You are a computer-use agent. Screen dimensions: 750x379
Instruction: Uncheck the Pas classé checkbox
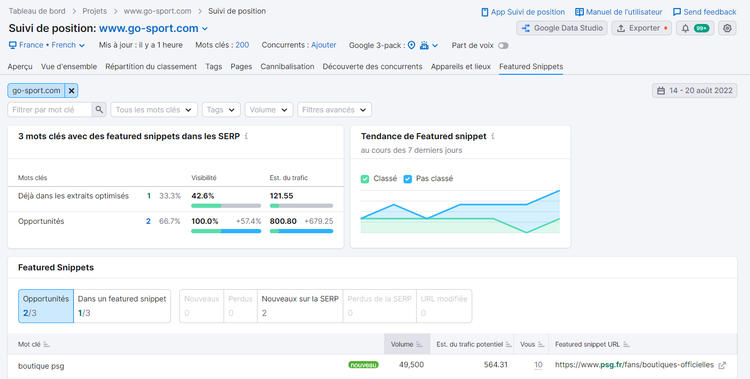point(408,178)
